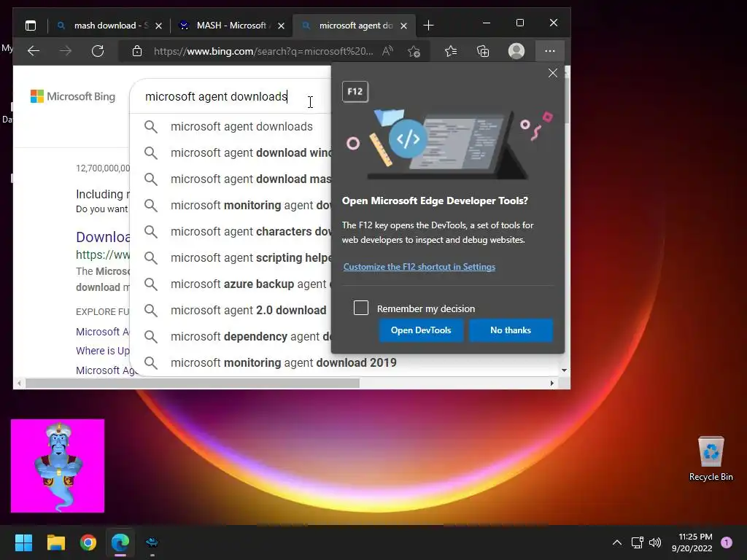The height and width of the screenshot is (560, 747).
Task: Launch Google Chrome from the taskbar
Action: [88, 542]
